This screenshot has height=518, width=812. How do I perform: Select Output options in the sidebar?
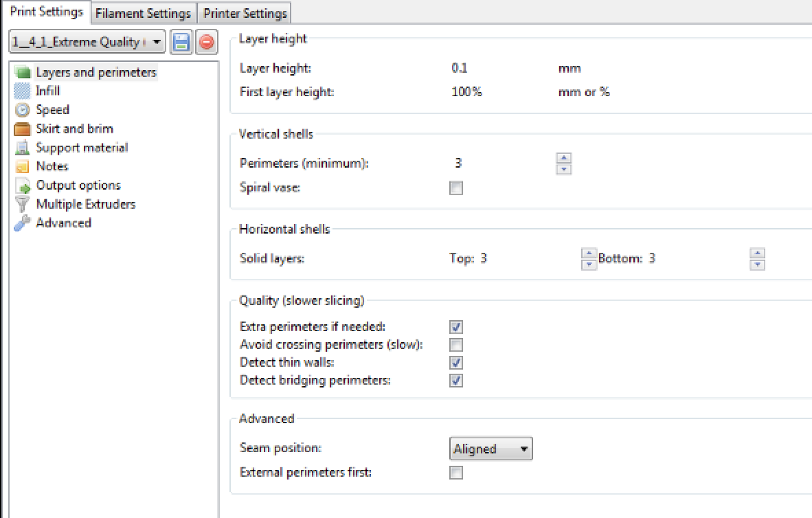point(78,185)
